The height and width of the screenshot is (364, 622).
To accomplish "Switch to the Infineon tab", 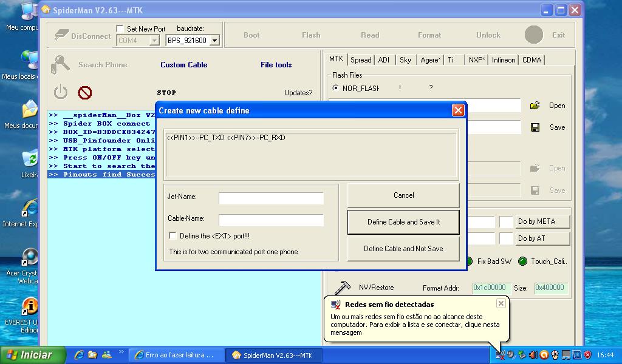I will (x=504, y=60).
